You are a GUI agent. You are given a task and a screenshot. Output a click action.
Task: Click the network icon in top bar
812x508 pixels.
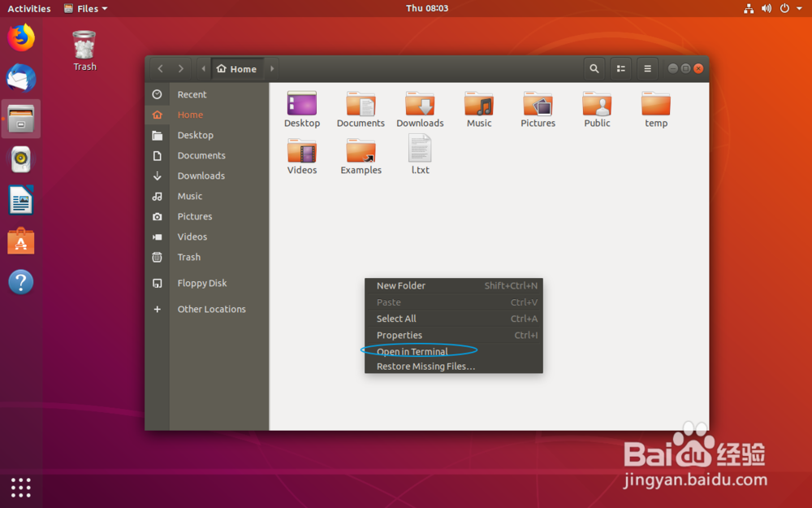coord(749,8)
